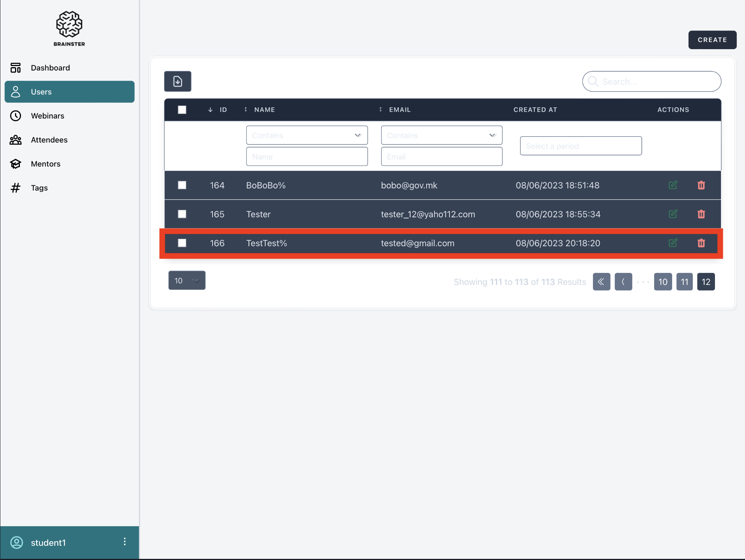Check the box for user 165

click(x=182, y=214)
